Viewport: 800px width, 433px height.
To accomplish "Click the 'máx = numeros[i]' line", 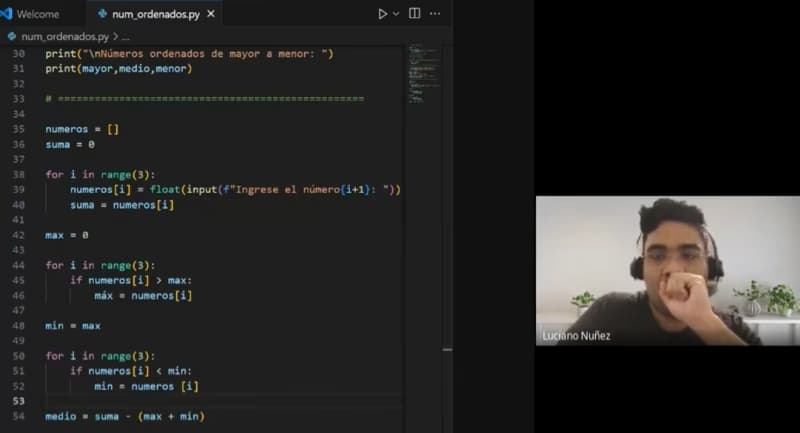I will (x=143, y=295).
